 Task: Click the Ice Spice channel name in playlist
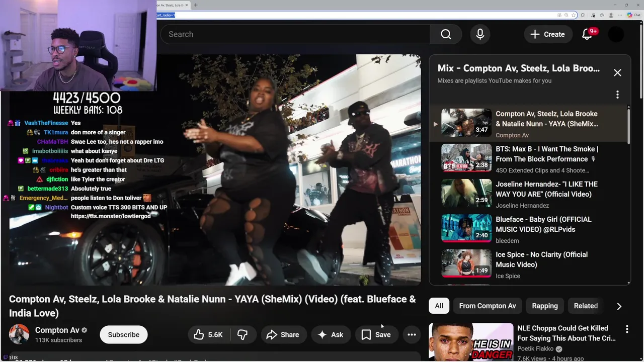click(x=508, y=276)
